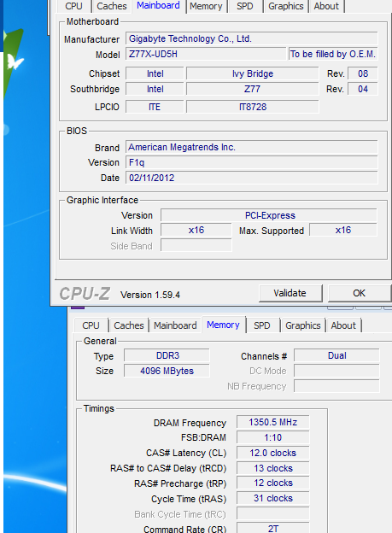Click the Model field Z77X-UD5H

pyautogui.click(x=206, y=54)
